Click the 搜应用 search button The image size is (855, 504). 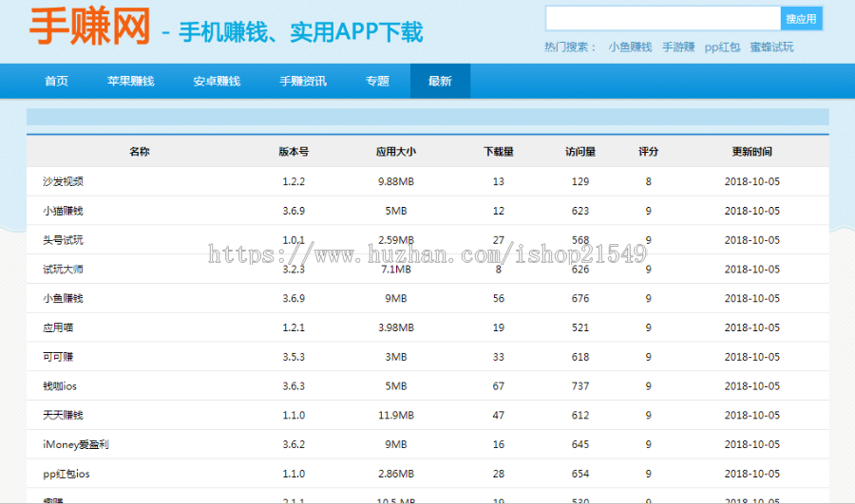pyautogui.click(x=801, y=19)
